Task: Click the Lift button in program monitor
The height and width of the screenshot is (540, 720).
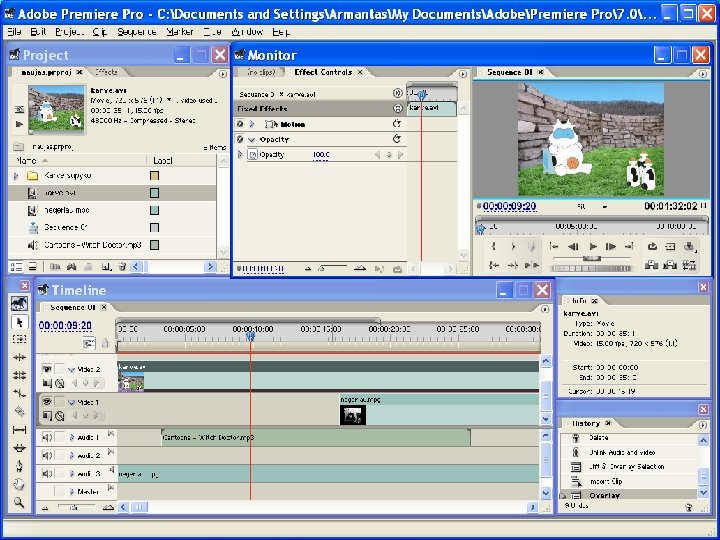Action: tap(651, 265)
